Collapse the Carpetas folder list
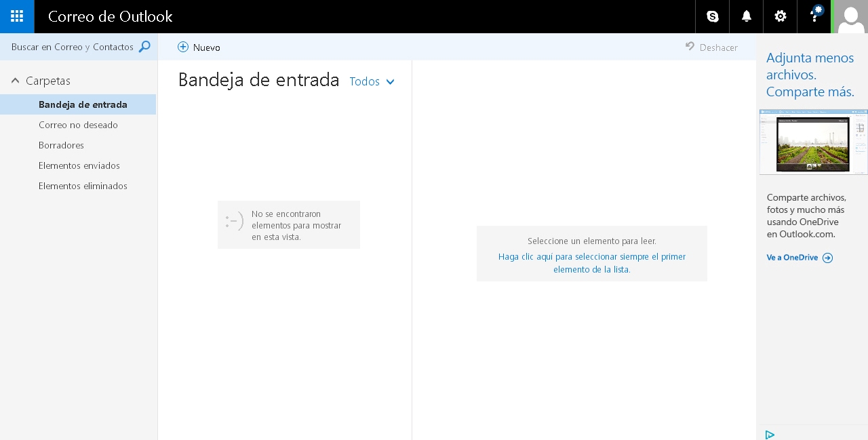This screenshot has height=440, width=868. click(x=16, y=81)
